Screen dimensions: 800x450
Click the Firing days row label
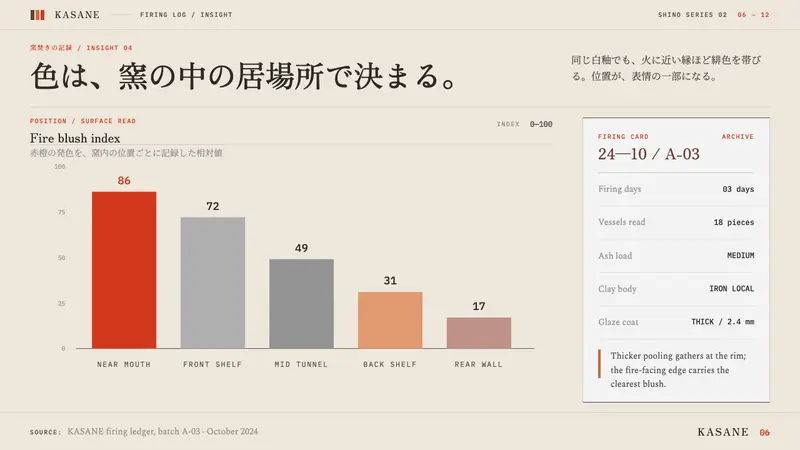coord(620,189)
